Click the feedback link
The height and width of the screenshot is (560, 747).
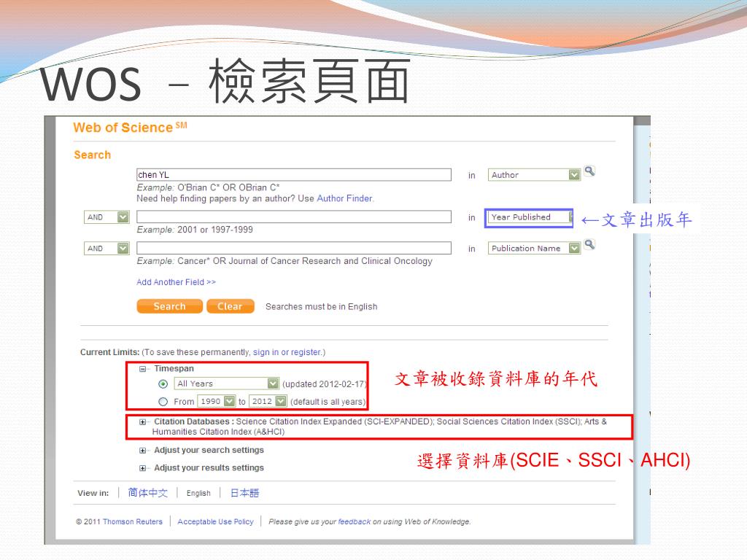click(x=354, y=522)
